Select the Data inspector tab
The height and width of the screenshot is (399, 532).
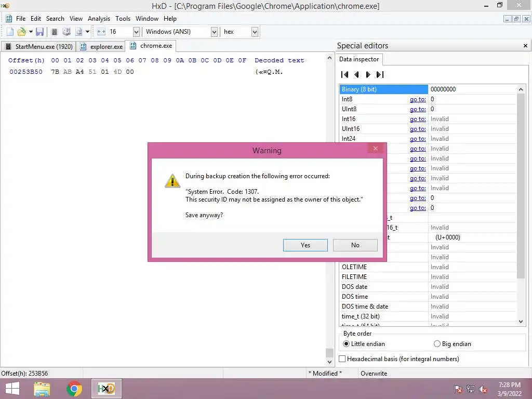click(x=359, y=59)
